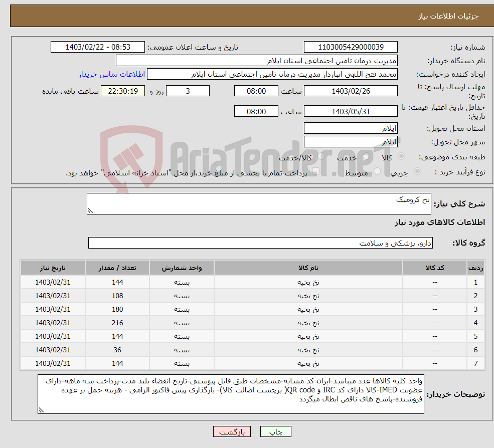Click quantity 36 in row 6
The height and width of the screenshot is (448, 494).
click(x=117, y=350)
